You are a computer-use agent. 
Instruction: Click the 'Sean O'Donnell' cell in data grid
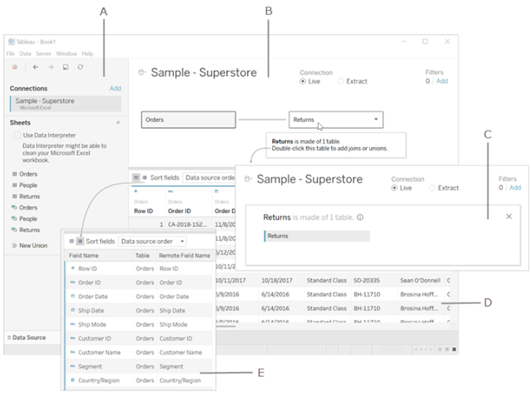click(420, 280)
